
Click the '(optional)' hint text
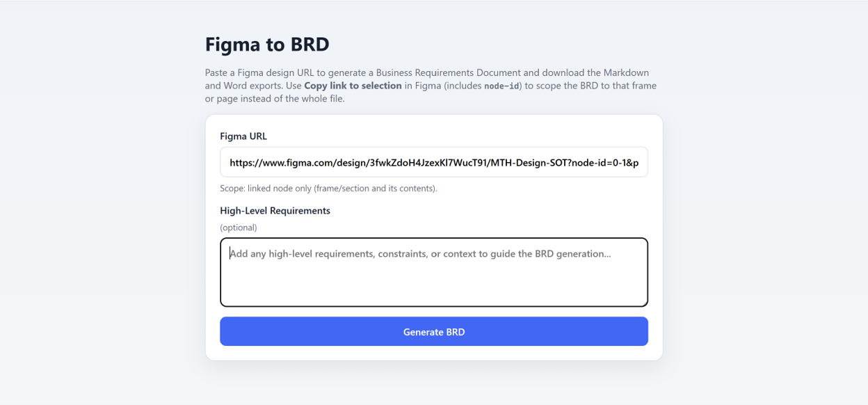click(x=239, y=228)
